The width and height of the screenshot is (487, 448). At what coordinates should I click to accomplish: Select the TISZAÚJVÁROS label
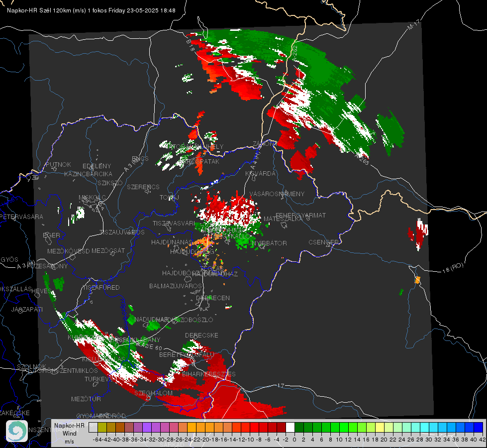[122, 232]
